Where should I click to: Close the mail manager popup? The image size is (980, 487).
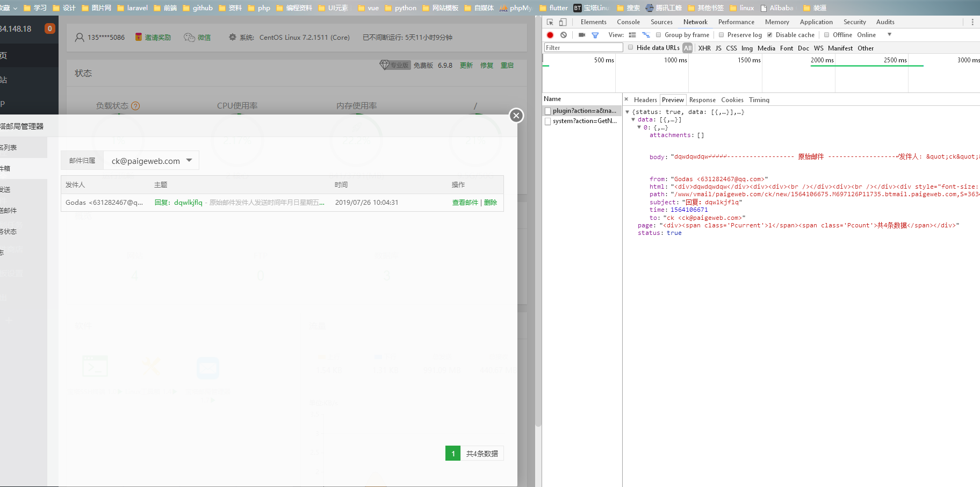(x=516, y=116)
